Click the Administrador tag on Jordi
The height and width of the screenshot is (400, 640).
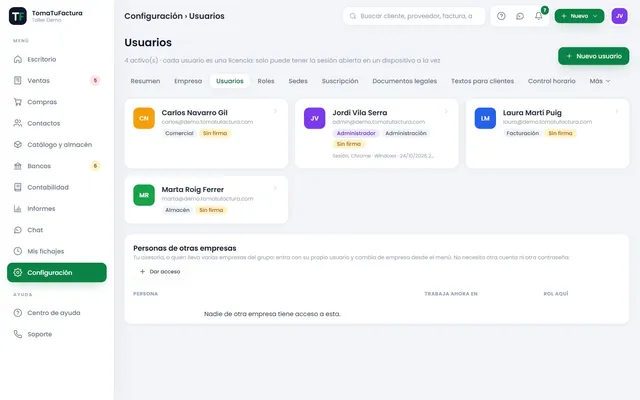[356, 133]
